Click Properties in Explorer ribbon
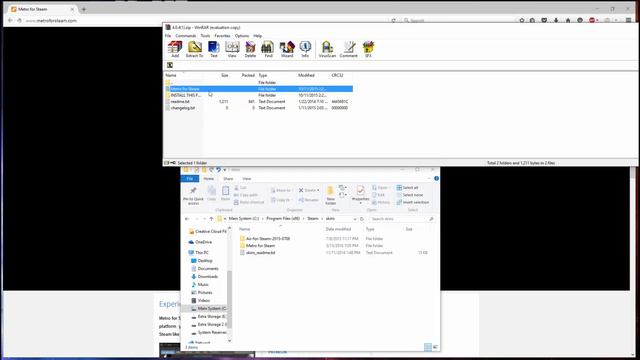Screen dimensions: 640x360 [x=360, y=193]
